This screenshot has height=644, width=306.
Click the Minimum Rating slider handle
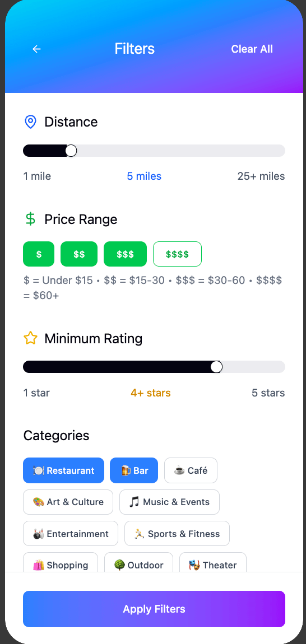pyautogui.click(x=216, y=367)
